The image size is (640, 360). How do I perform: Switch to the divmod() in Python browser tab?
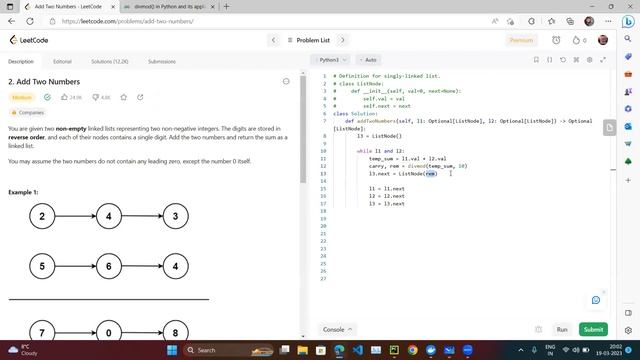tap(169, 7)
